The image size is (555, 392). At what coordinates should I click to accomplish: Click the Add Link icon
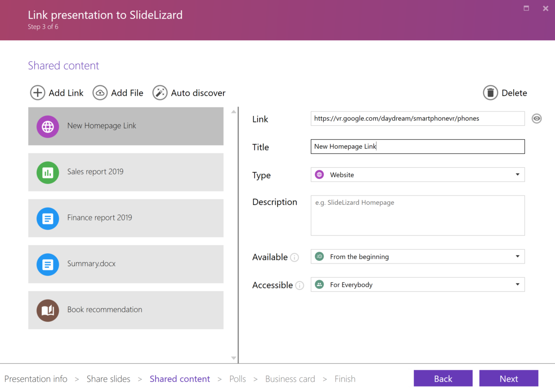point(37,92)
